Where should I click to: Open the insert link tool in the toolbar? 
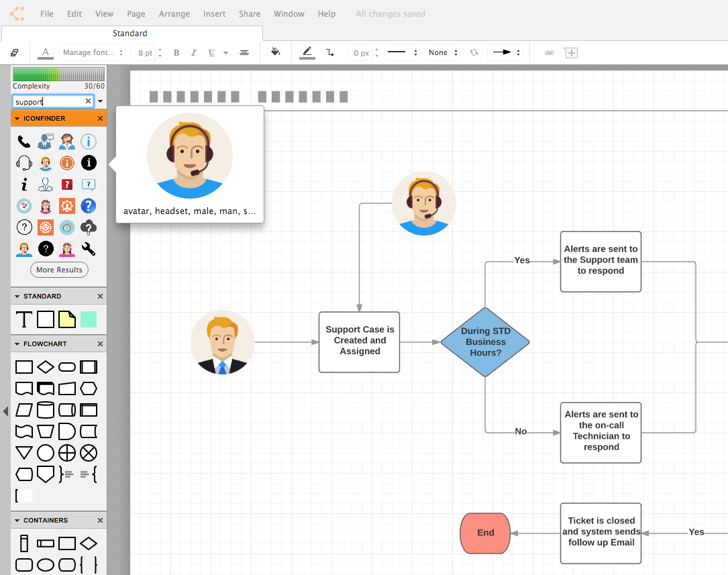pos(549,52)
